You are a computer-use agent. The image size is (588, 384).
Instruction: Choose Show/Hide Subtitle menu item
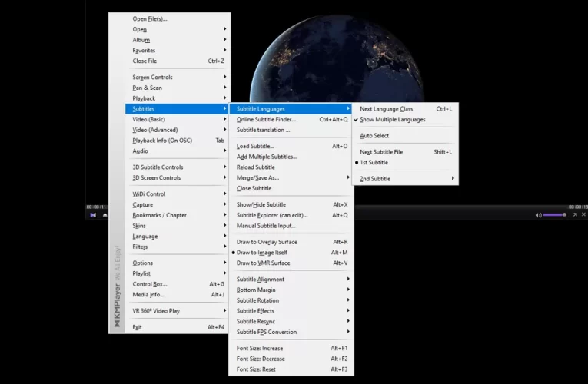(261, 205)
